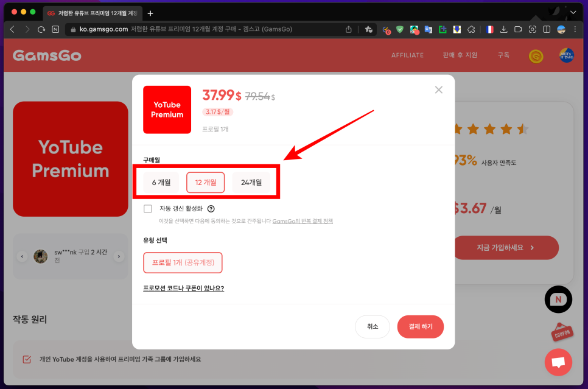Enable the 자동 갱신 활성화 checkbox
The image size is (588, 389).
tap(148, 209)
